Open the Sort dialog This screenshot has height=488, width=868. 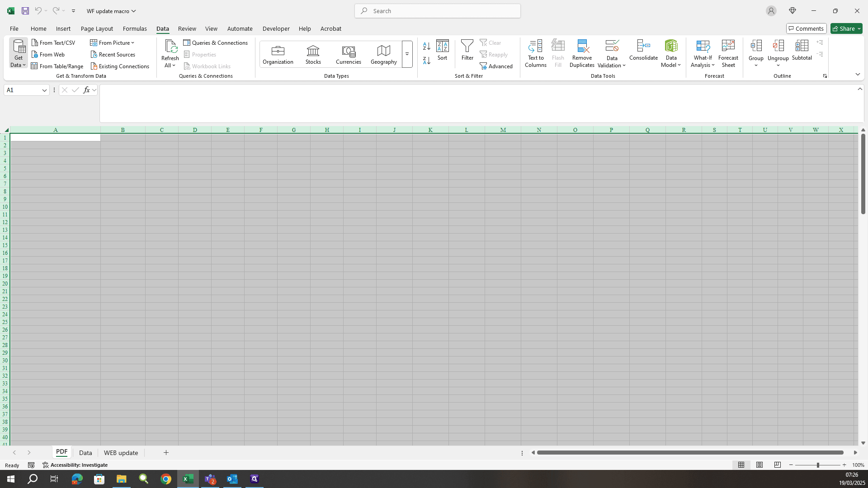(442, 50)
